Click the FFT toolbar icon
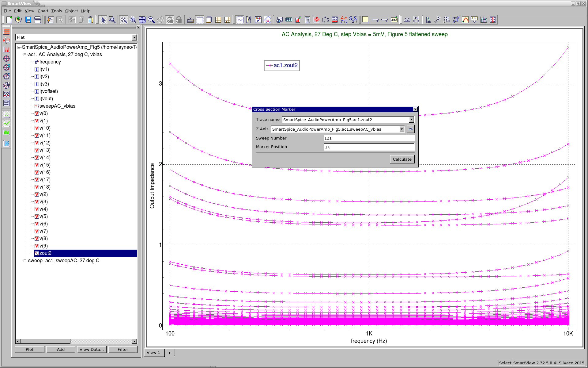Image resolution: width=588 pixels, height=368 pixels. 289,20
